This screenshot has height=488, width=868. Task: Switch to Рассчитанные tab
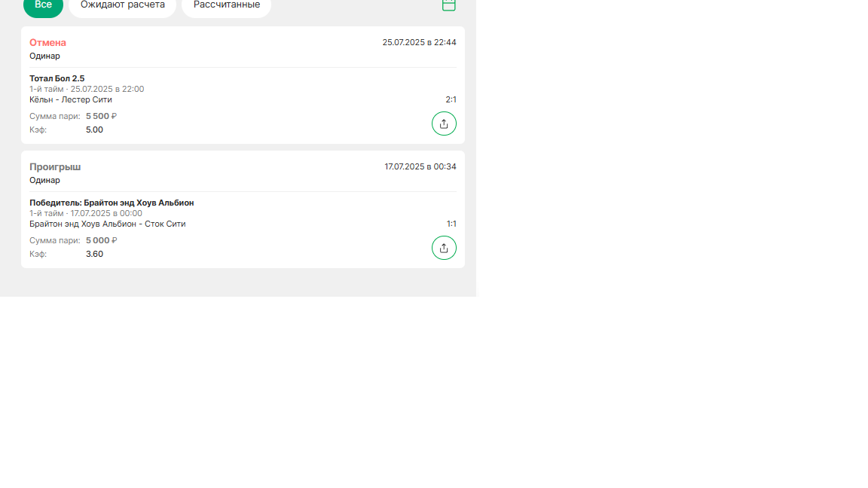(226, 5)
